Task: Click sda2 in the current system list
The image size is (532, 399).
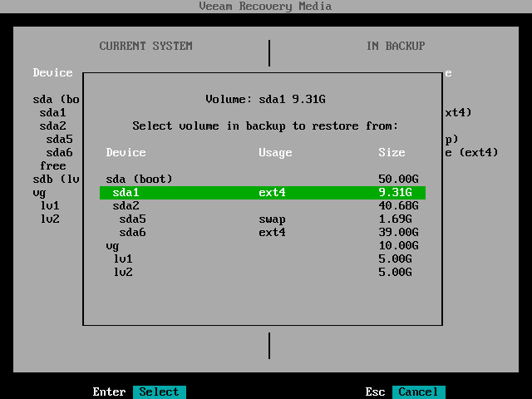Action: point(52,126)
